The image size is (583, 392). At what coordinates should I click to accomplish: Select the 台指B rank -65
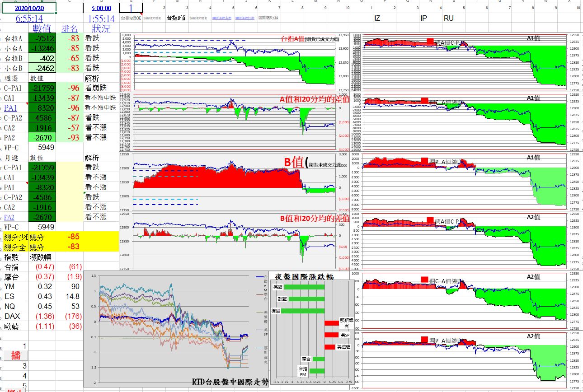70,58
